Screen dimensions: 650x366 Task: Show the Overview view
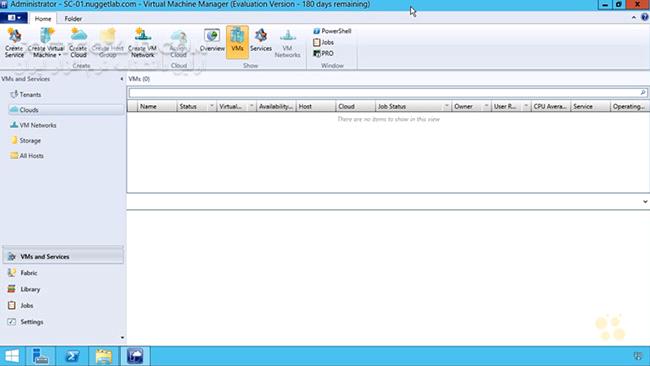(x=212, y=41)
